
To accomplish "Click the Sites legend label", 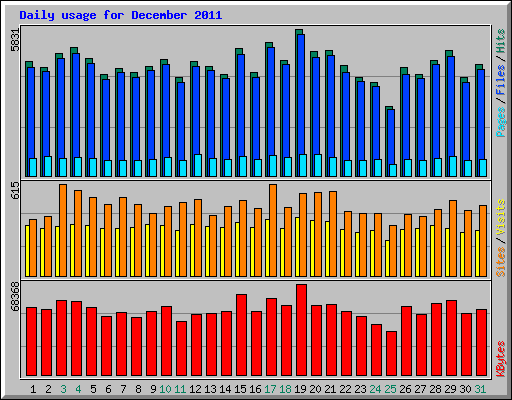I will click(500, 262).
